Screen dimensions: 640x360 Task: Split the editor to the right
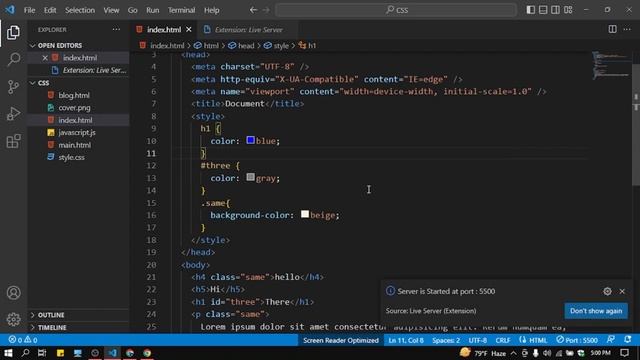click(612, 29)
